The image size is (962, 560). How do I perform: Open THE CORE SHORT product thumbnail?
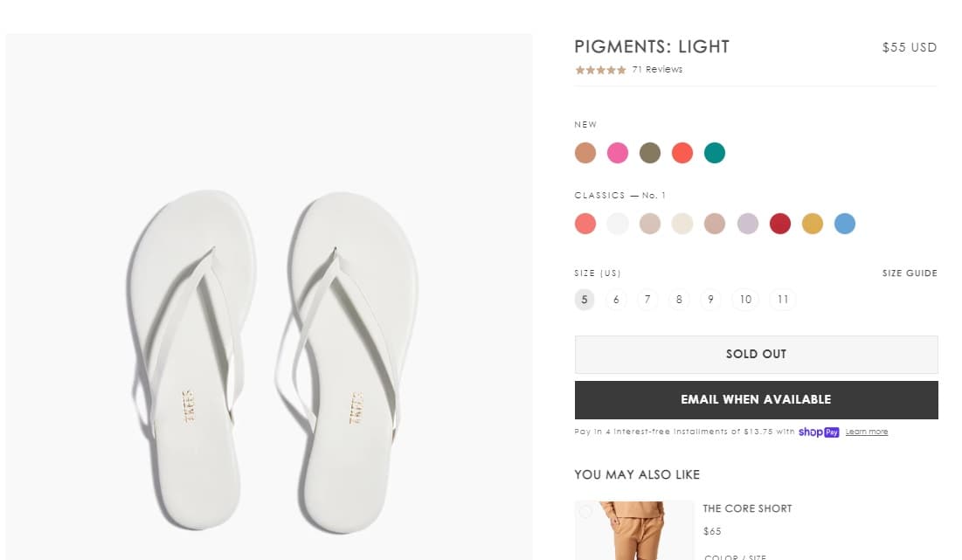(634, 529)
